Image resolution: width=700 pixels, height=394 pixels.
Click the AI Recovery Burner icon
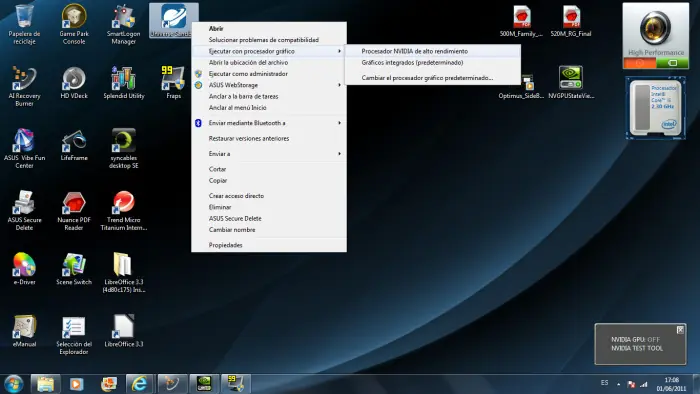click(x=24, y=87)
